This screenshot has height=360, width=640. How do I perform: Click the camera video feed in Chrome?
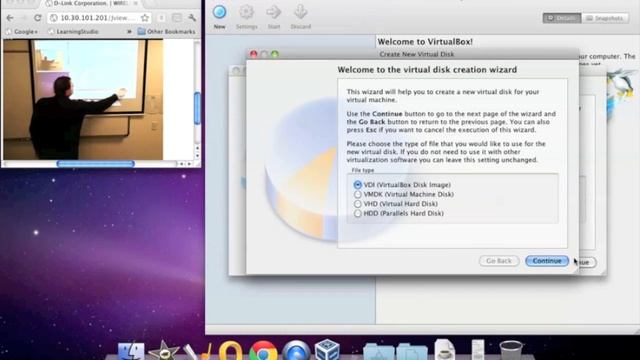tap(83, 100)
